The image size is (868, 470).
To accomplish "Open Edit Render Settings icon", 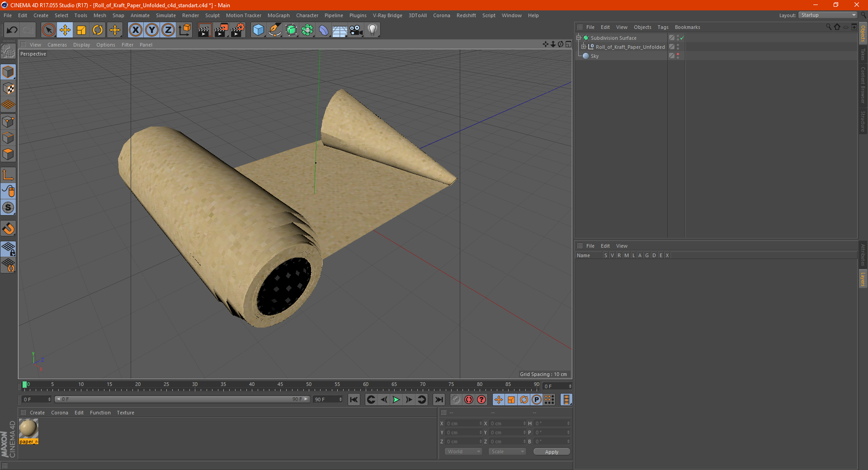I will pos(238,30).
